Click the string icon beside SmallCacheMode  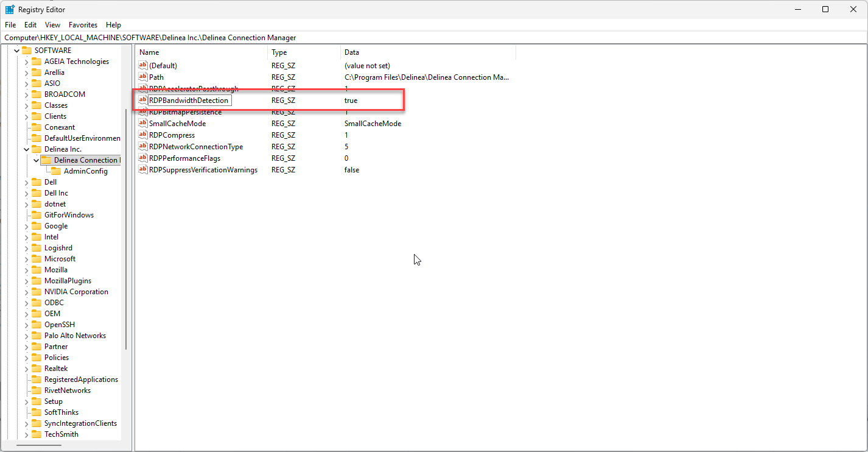pos(143,124)
